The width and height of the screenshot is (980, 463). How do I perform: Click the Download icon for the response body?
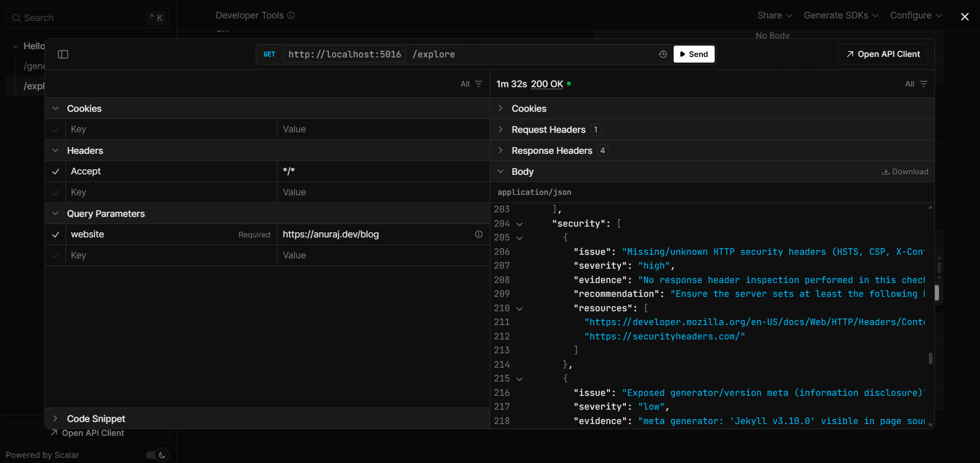pyautogui.click(x=886, y=172)
